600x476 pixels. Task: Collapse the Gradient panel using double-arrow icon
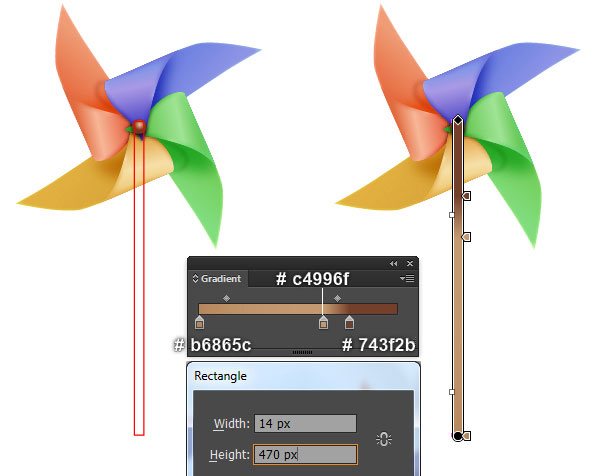click(393, 264)
